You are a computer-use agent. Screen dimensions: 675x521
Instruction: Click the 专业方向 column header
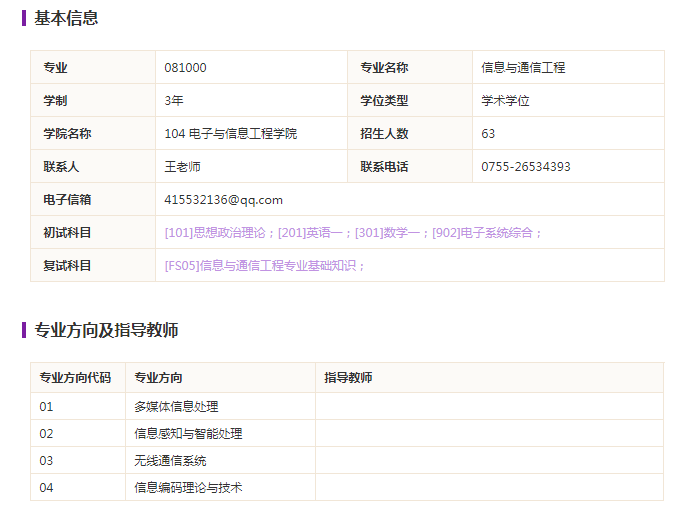220,378
